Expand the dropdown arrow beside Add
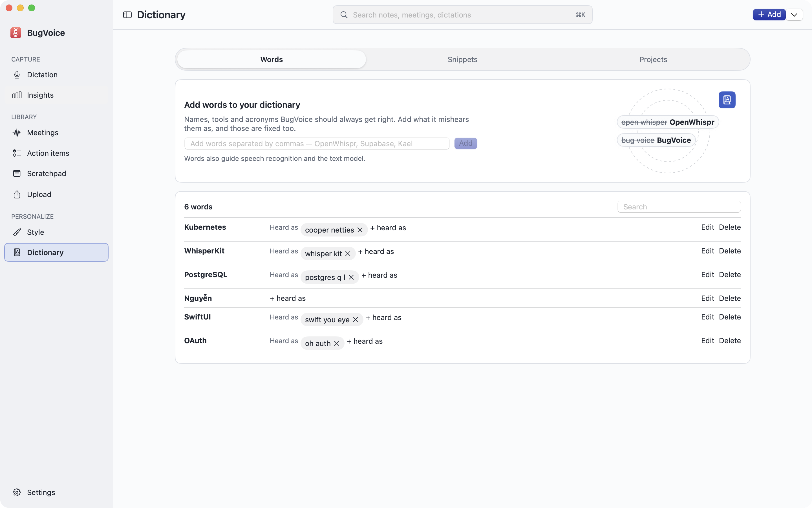The image size is (812, 508). click(x=794, y=15)
